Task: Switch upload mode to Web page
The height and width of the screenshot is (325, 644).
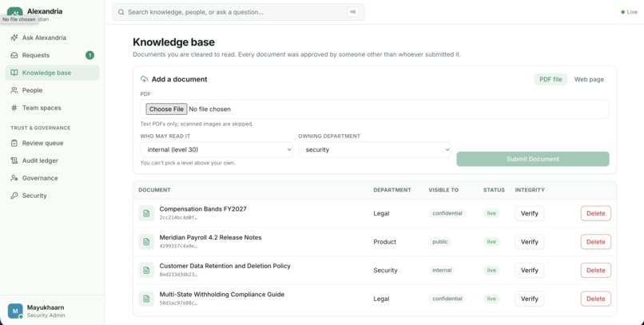Action: tap(589, 80)
